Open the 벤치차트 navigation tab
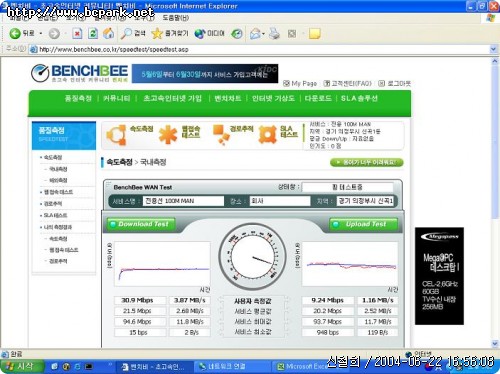 coord(228,98)
